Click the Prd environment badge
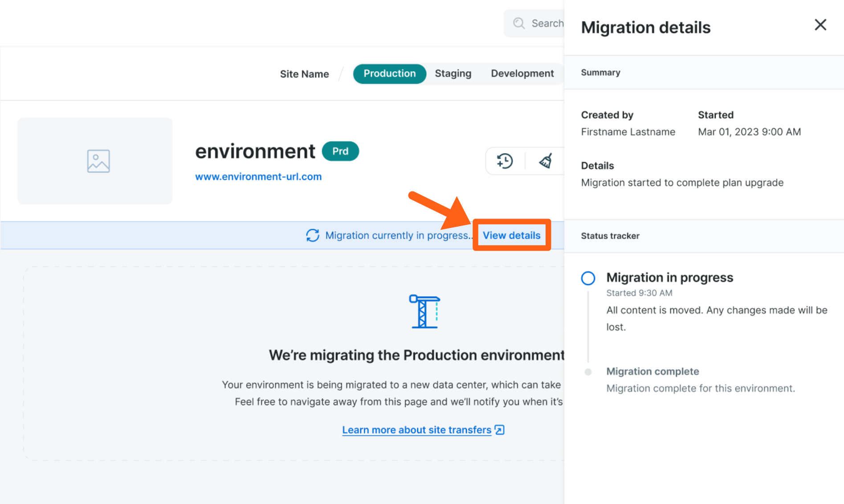The image size is (844, 504). click(340, 151)
